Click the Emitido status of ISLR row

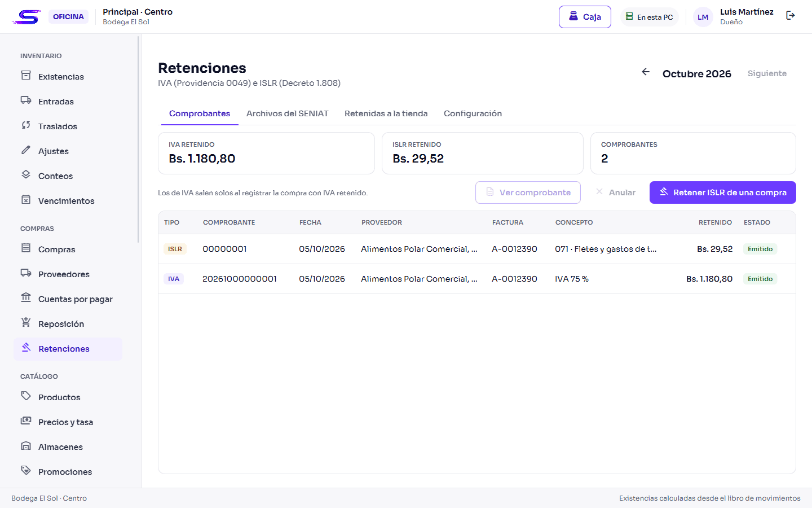tap(760, 249)
